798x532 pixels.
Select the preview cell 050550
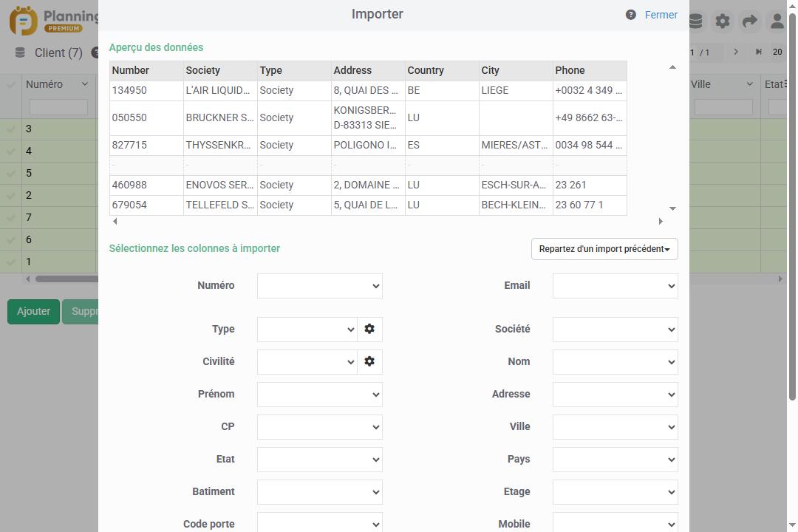coord(146,118)
